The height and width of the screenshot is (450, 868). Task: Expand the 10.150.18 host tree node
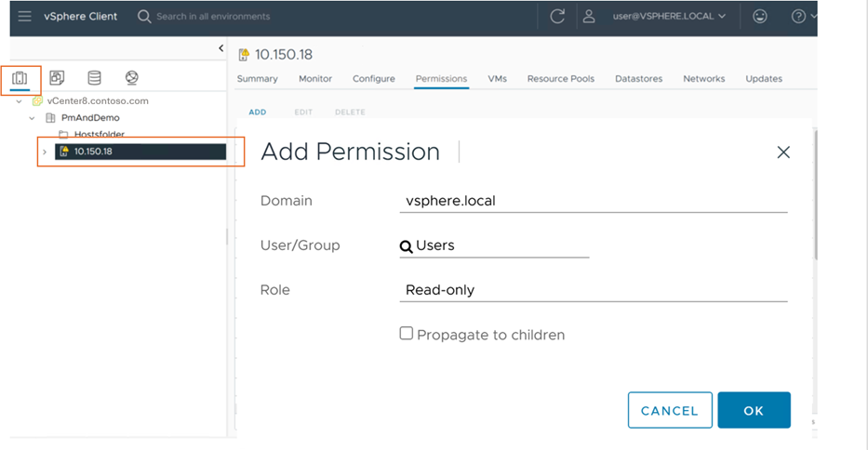coord(45,152)
